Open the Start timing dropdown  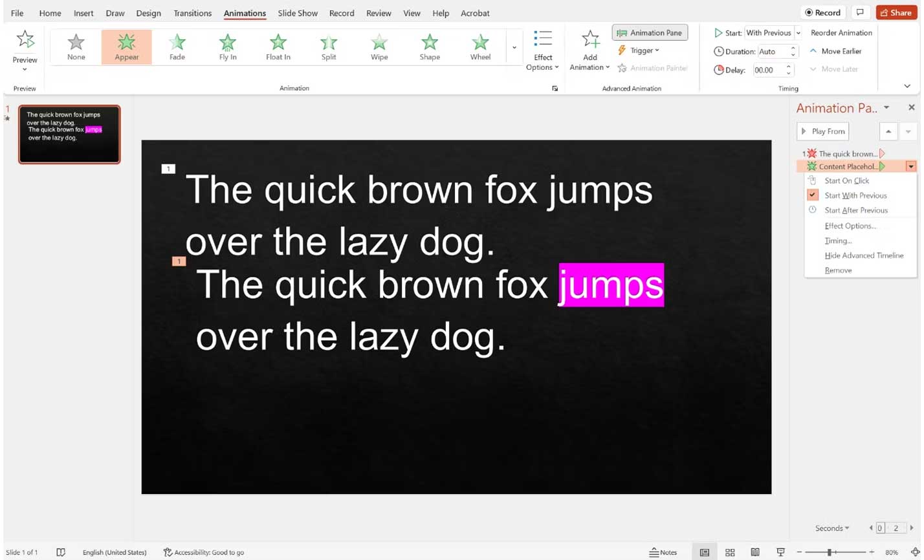click(798, 32)
